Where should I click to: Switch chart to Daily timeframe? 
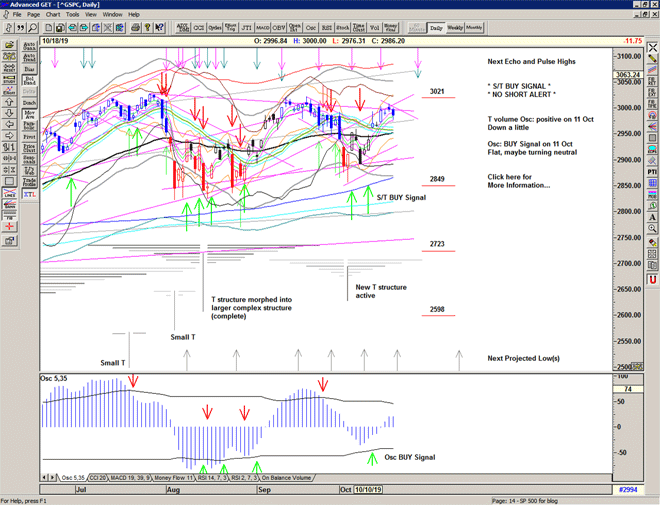click(436, 28)
